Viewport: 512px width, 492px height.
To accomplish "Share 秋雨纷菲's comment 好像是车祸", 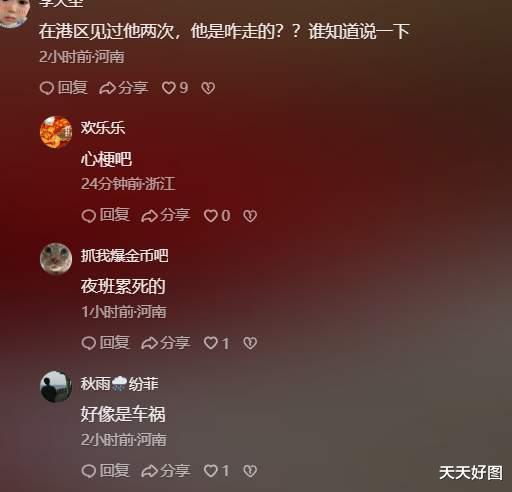I will click(x=166, y=470).
